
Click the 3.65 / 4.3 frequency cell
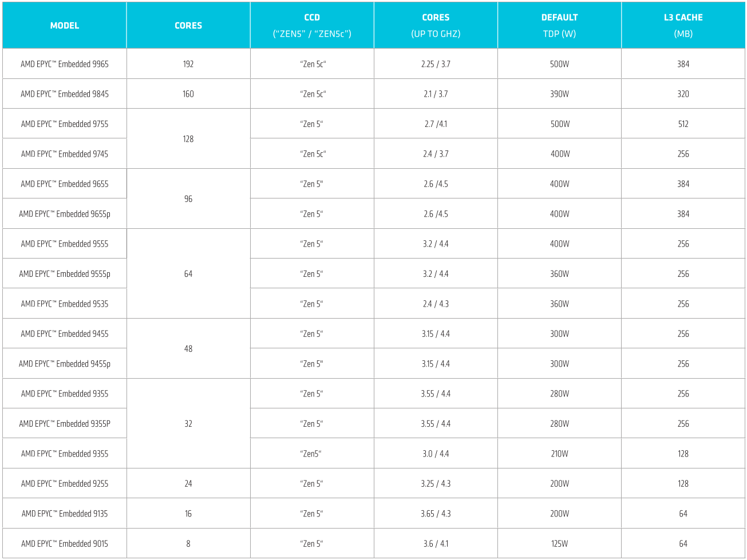(436, 514)
